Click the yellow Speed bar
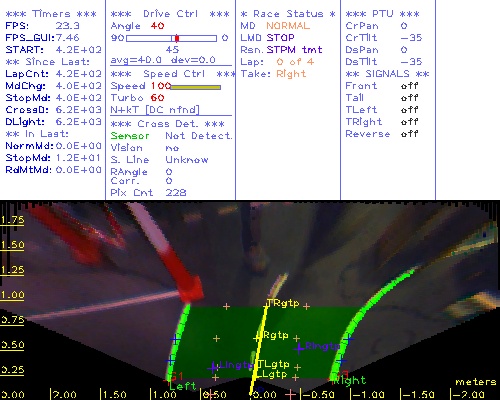 coord(196,87)
